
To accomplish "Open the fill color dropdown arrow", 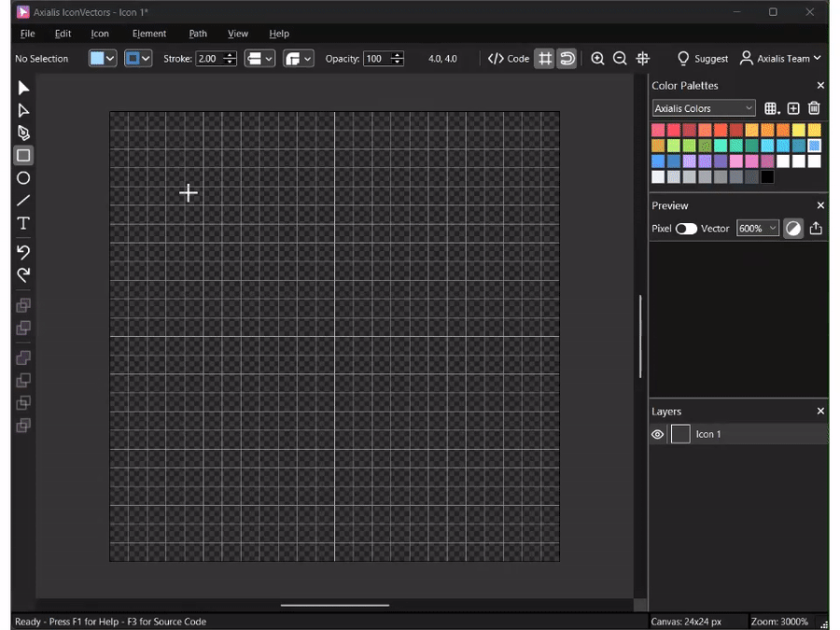I will pyautogui.click(x=111, y=59).
